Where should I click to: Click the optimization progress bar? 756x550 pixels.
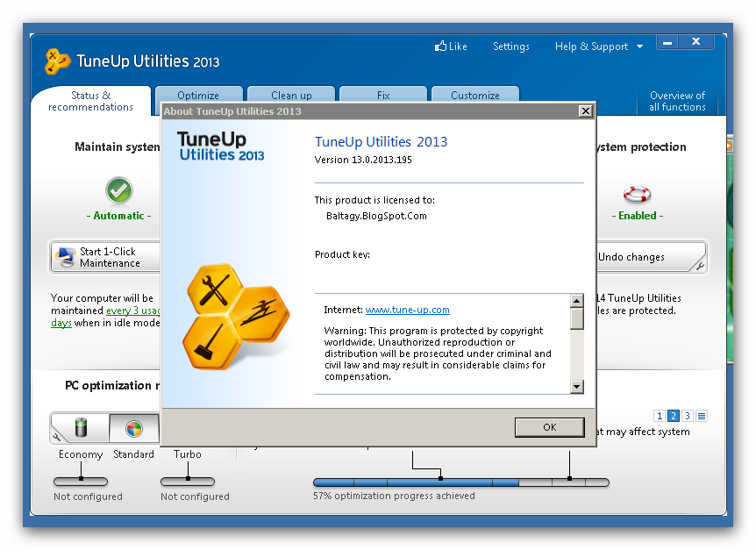(461, 482)
